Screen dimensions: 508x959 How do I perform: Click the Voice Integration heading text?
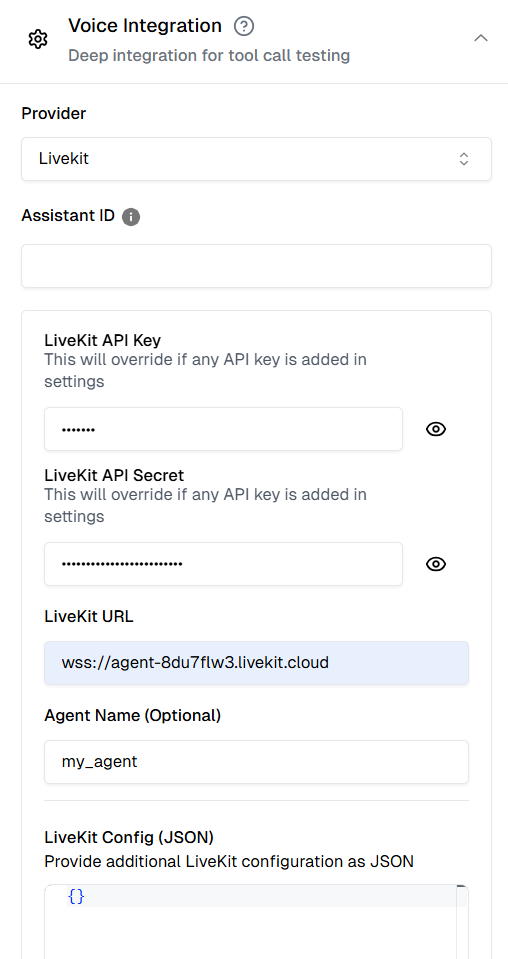tap(145, 26)
